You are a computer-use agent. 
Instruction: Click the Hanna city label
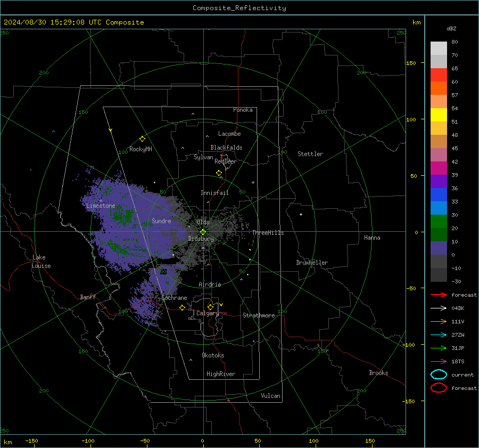click(x=372, y=238)
